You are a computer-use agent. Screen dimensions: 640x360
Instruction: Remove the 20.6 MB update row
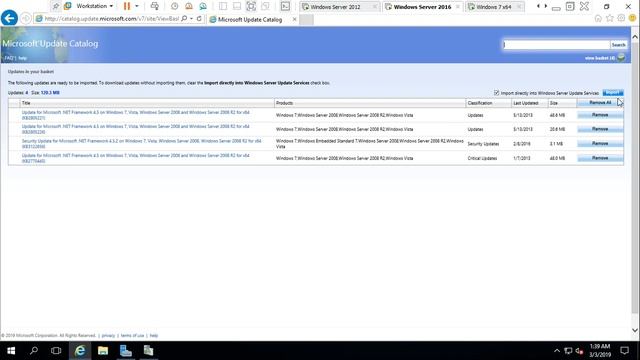[x=600, y=129]
